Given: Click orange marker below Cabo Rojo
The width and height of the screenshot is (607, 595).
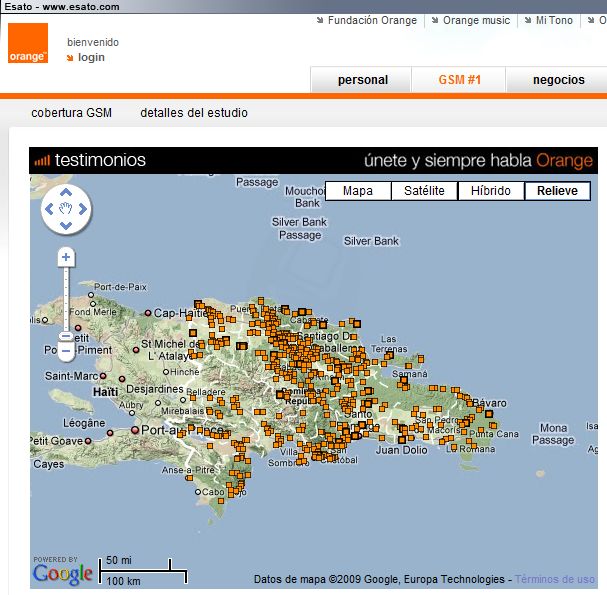Looking at the screenshot, I should click(x=221, y=501).
